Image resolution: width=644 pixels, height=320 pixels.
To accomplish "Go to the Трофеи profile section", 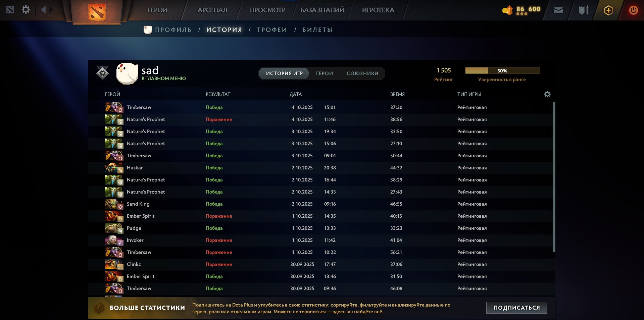I will point(272,30).
